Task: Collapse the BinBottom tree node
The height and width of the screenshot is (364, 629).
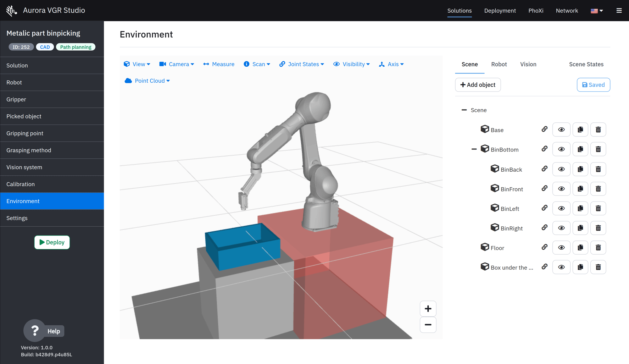Action: tap(474, 149)
